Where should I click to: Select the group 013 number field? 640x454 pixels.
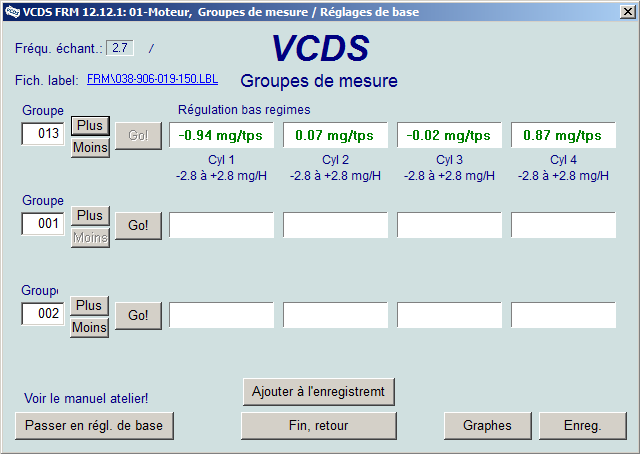(44, 135)
